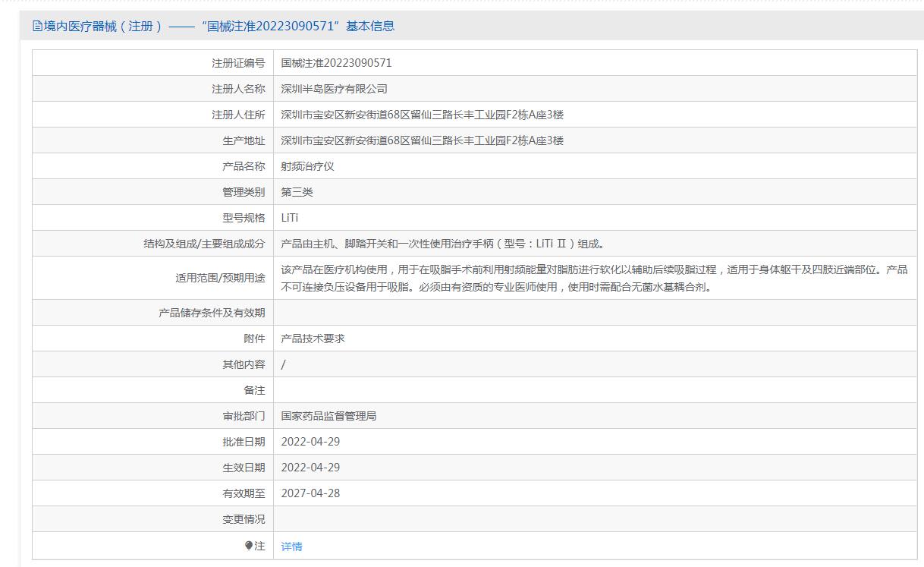Click the 产品名称 label
Screen dimensions: 924x567
click(244, 166)
